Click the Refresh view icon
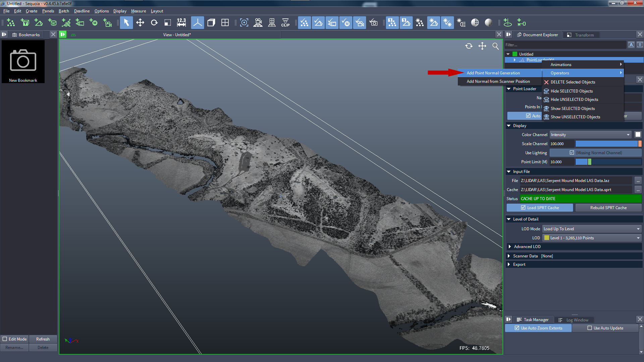The width and height of the screenshot is (644, 362). pyautogui.click(x=468, y=46)
